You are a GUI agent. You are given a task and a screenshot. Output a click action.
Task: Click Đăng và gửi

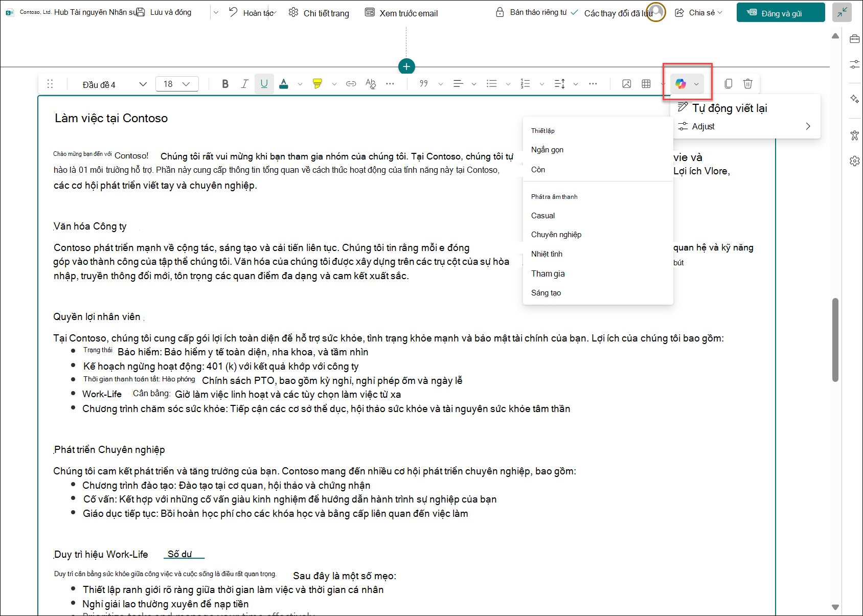pos(781,12)
